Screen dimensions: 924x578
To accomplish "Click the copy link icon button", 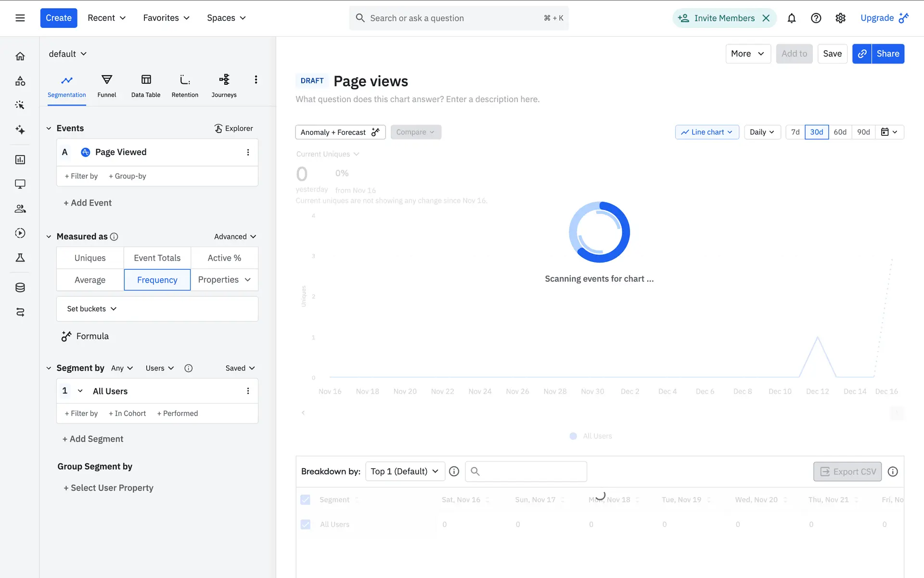I will pos(862,53).
